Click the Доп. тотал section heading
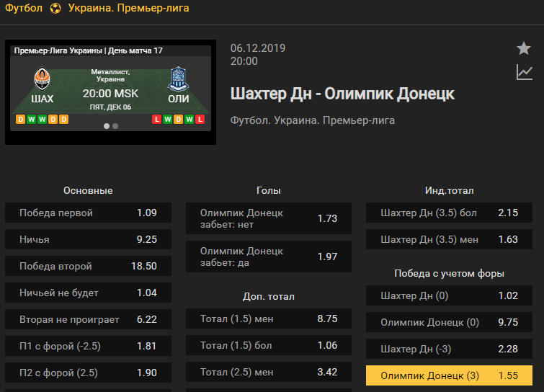 pos(269,296)
